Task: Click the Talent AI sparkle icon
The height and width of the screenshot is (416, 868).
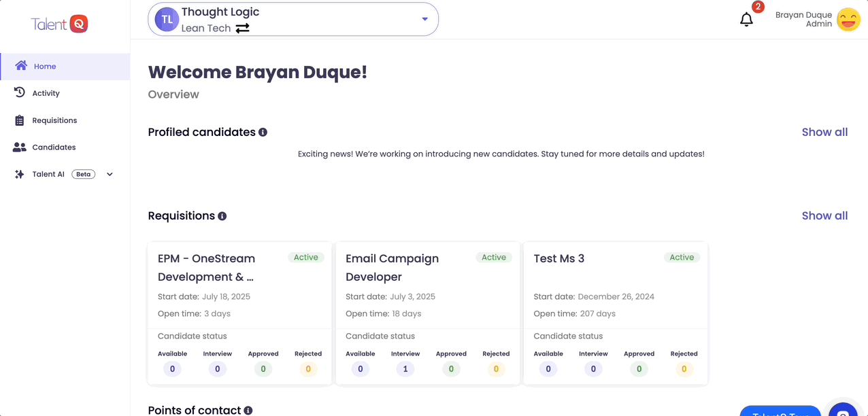Action: coord(20,175)
